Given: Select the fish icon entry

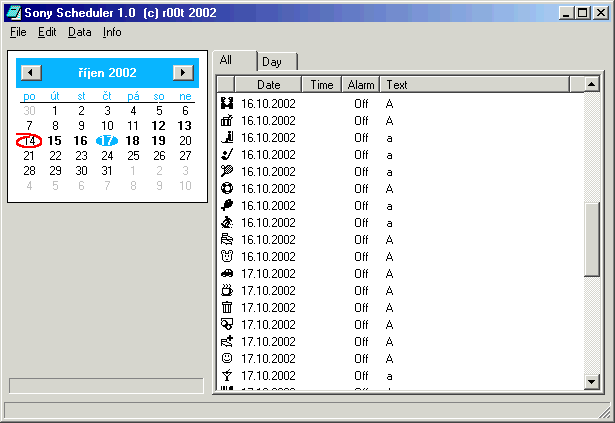Looking at the screenshot, I should pos(227,206).
